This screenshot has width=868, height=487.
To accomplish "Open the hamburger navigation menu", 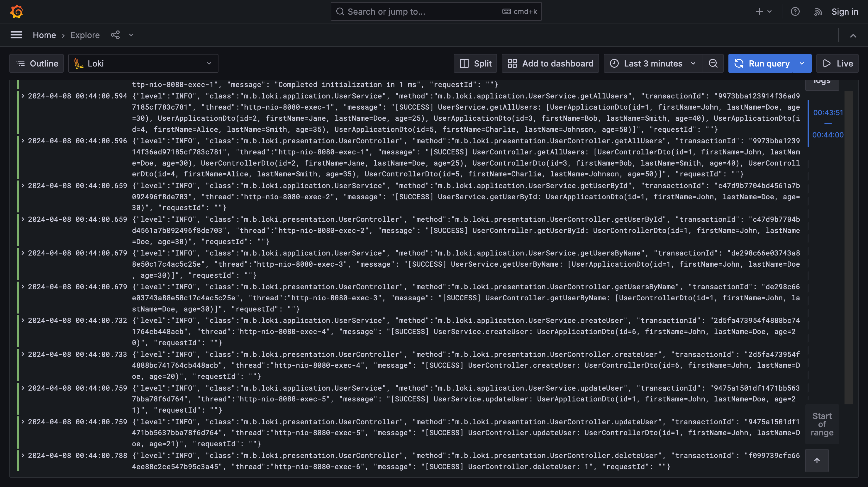I will pos(16,35).
